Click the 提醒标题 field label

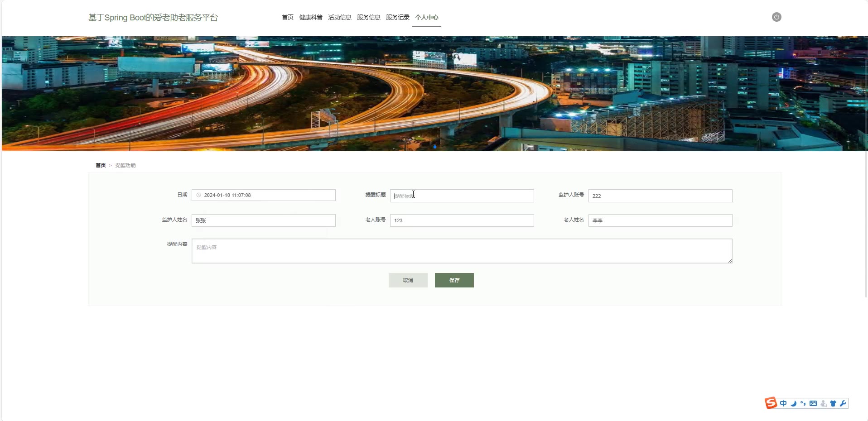[376, 195]
